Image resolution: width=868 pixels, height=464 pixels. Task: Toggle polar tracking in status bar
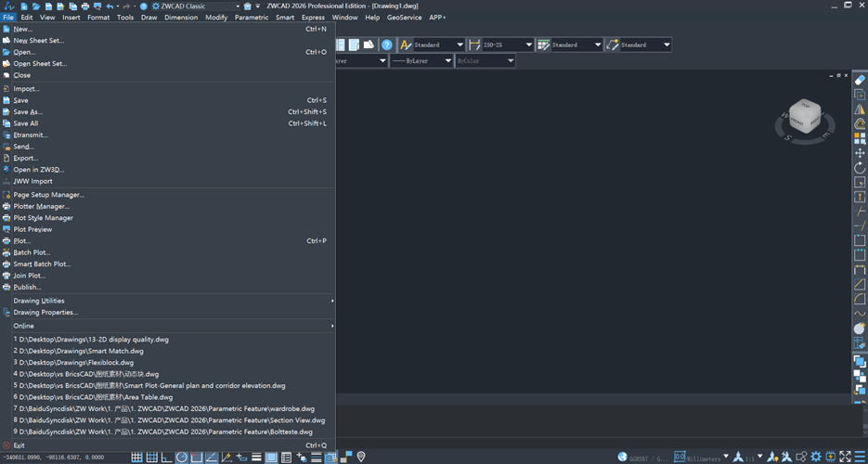182,458
